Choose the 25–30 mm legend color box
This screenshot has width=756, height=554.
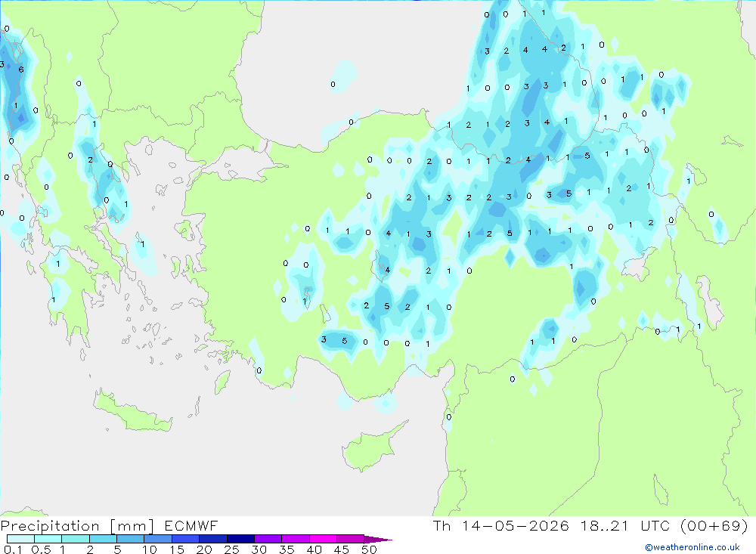(240, 539)
